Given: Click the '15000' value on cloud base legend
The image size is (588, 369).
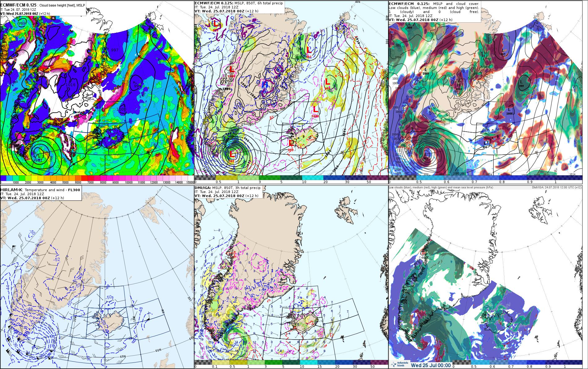Looking at the screenshot, I should (x=190, y=182).
